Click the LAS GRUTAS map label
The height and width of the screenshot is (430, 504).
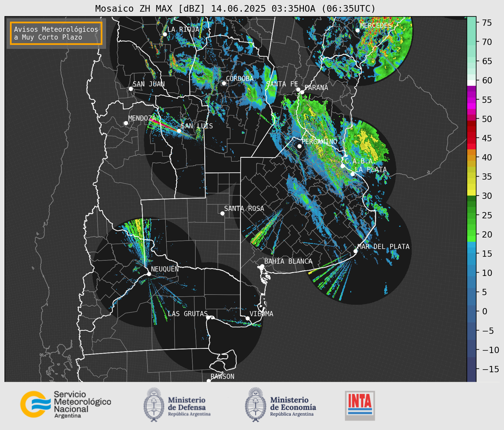[188, 314]
